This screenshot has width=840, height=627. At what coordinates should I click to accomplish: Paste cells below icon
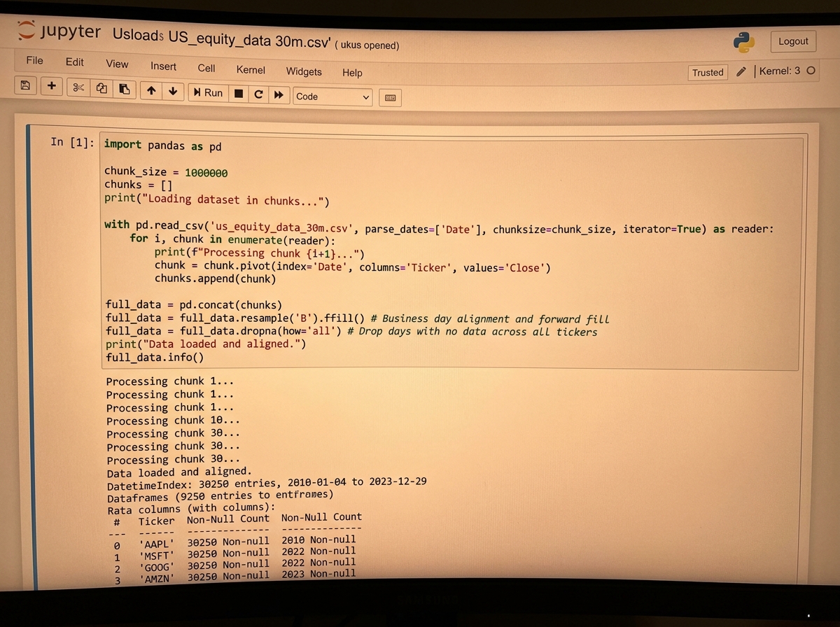click(x=124, y=89)
